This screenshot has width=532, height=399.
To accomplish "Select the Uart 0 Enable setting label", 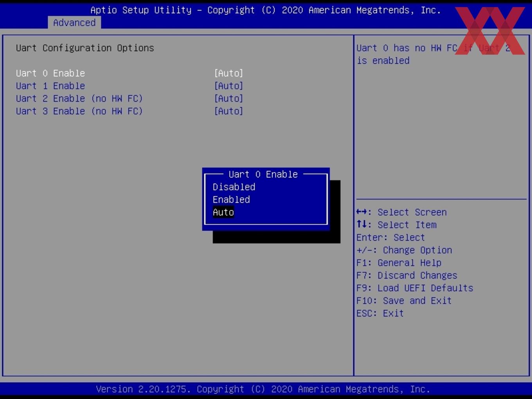I will 50,73.
